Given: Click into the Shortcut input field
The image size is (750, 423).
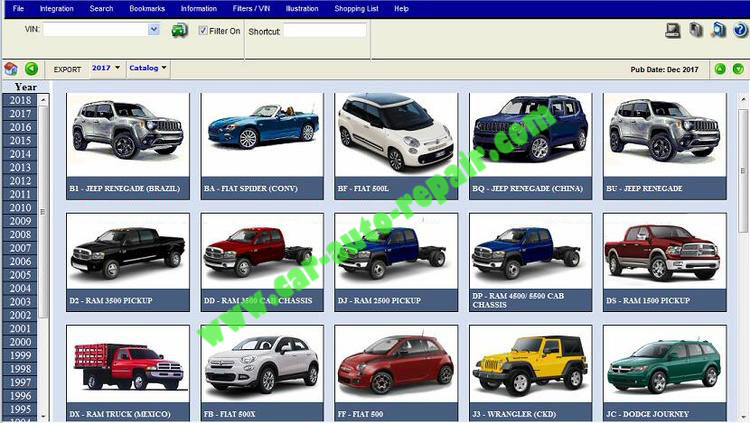Looking at the screenshot, I should point(325,31).
